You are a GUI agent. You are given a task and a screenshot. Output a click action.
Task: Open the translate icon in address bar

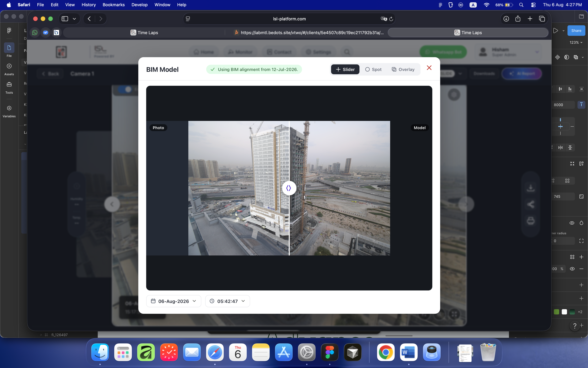[x=384, y=19]
